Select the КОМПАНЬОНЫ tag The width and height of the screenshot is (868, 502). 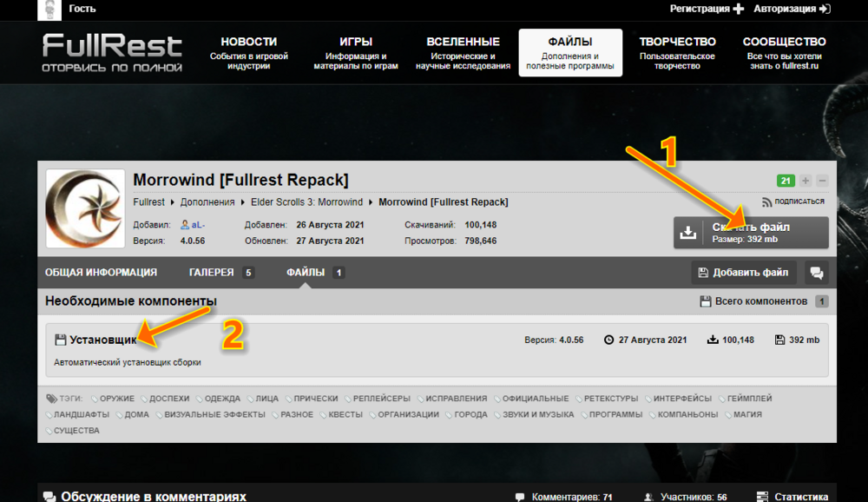(687, 414)
